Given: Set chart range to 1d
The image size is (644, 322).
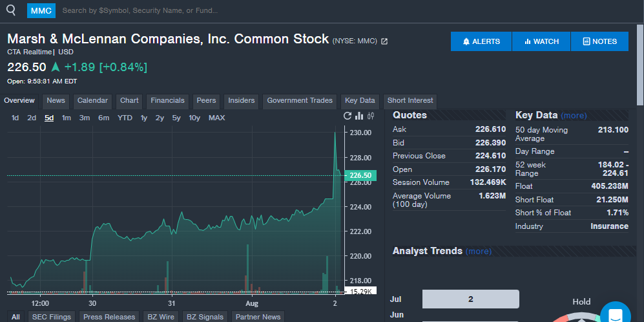Looking at the screenshot, I should (16, 118).
